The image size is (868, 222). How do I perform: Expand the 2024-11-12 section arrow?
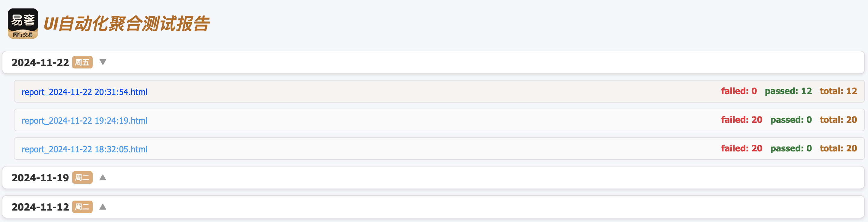(x=103, y=207)
